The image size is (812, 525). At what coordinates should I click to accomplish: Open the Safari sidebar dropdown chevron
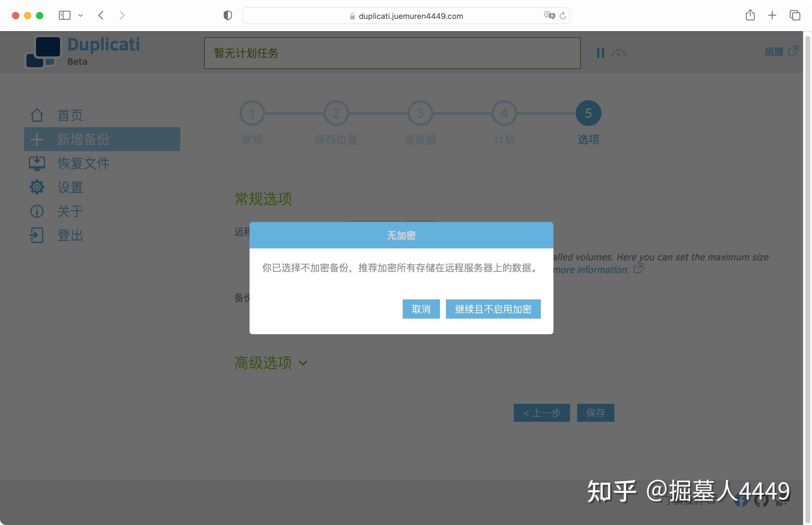[x=80, y=15]
